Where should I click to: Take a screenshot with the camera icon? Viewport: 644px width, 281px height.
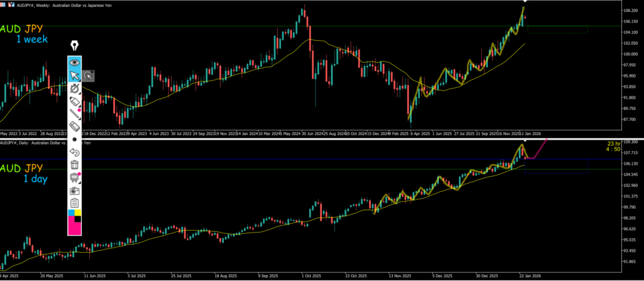point(74,190)
